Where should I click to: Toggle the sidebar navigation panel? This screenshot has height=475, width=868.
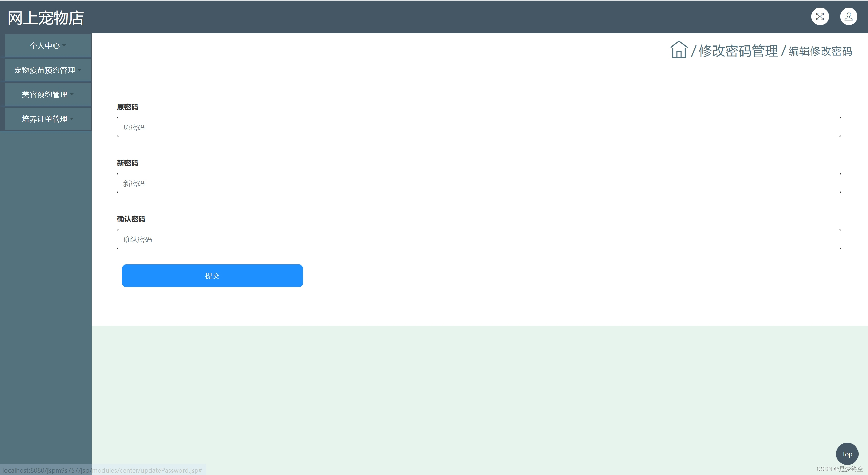[821, 16]
